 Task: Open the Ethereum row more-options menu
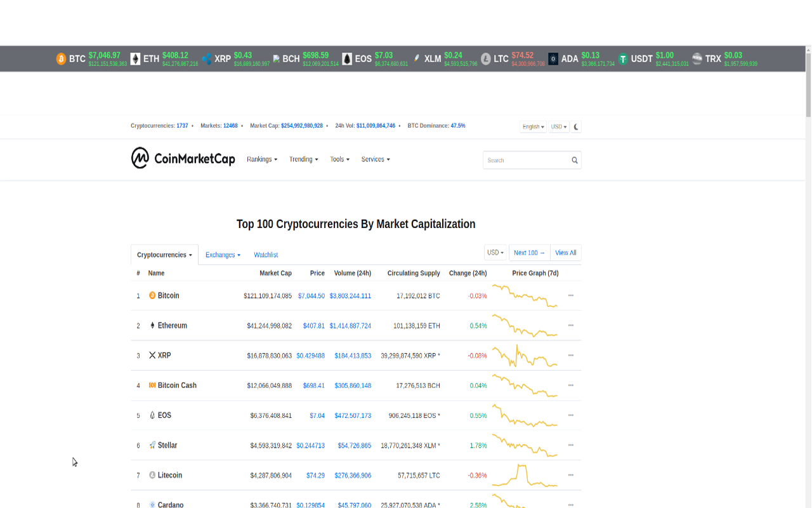pos(571,325)
